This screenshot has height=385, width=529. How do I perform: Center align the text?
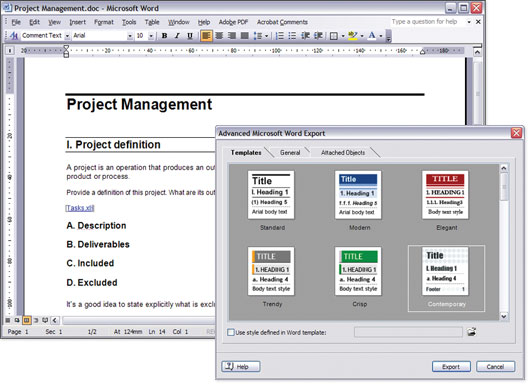219,35
